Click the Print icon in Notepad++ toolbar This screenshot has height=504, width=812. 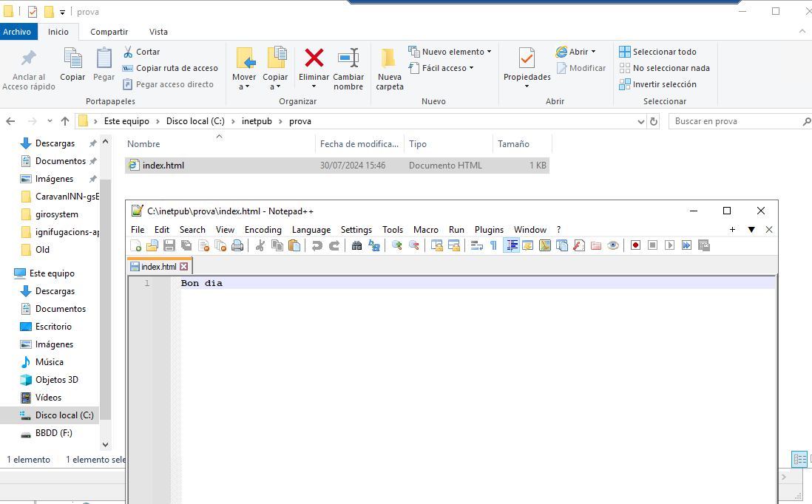click(x=237, y=245)
